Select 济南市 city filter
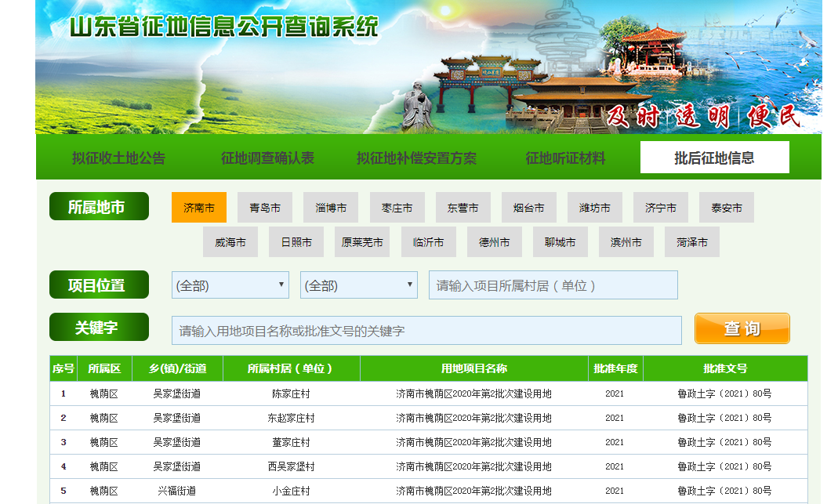Image resolution: width=838 pixels, height=504 pixels. click(199, 208)
